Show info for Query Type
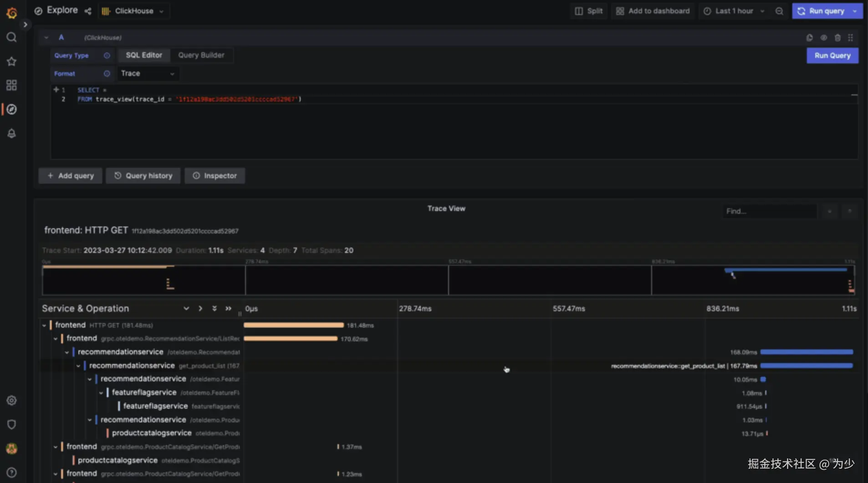 (107, 56)
